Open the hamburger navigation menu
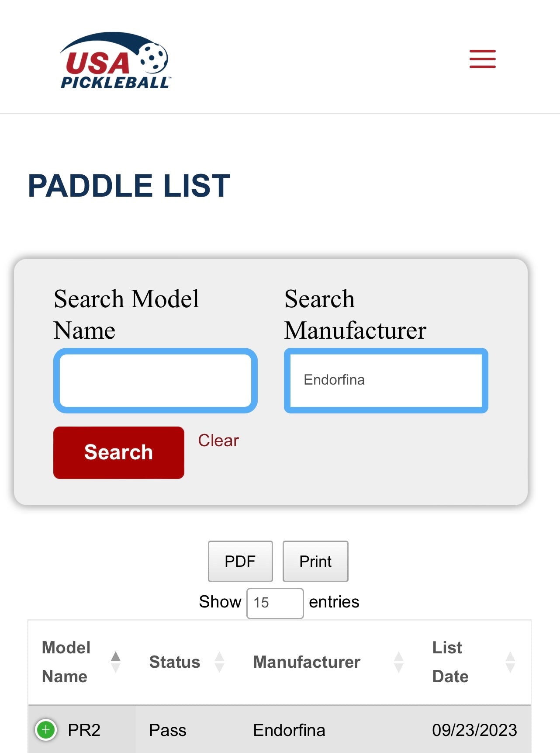This screenshot has height=753, width=560. pyautogui.click(x=482, y=59)
